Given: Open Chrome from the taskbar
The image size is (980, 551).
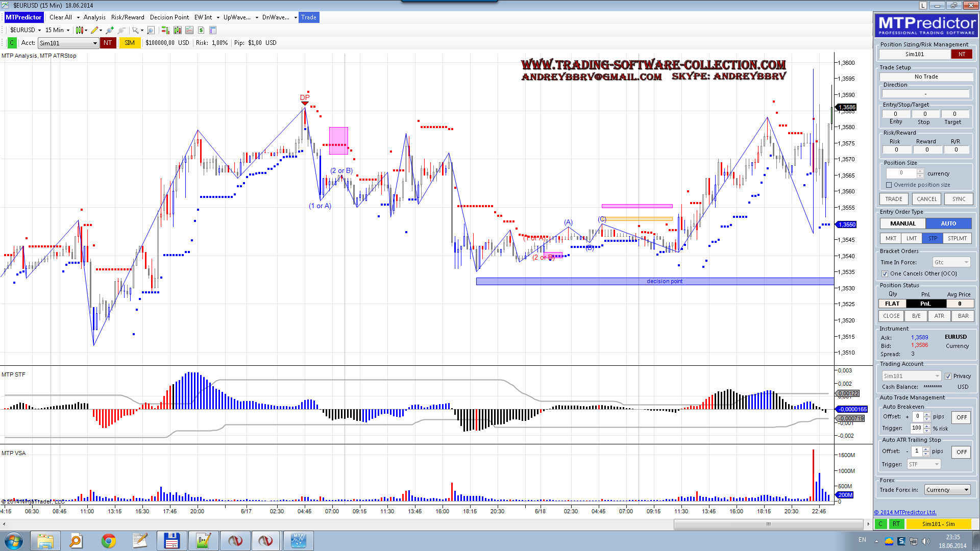Looking at the screenshot, I should click(108, 540).
